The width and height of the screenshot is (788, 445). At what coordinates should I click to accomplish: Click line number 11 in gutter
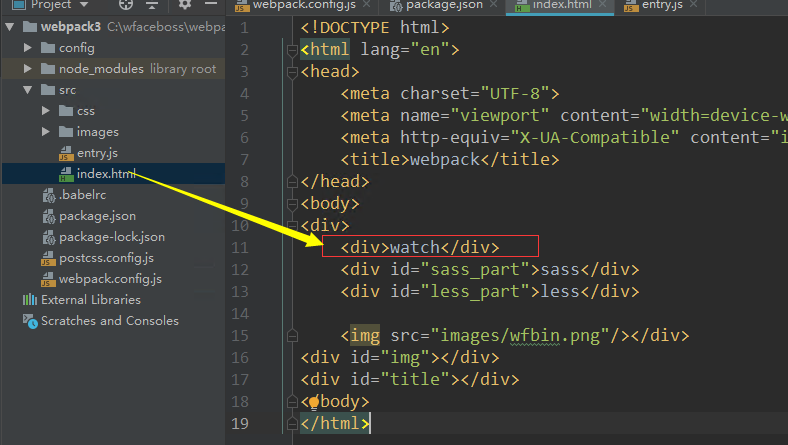240,248
